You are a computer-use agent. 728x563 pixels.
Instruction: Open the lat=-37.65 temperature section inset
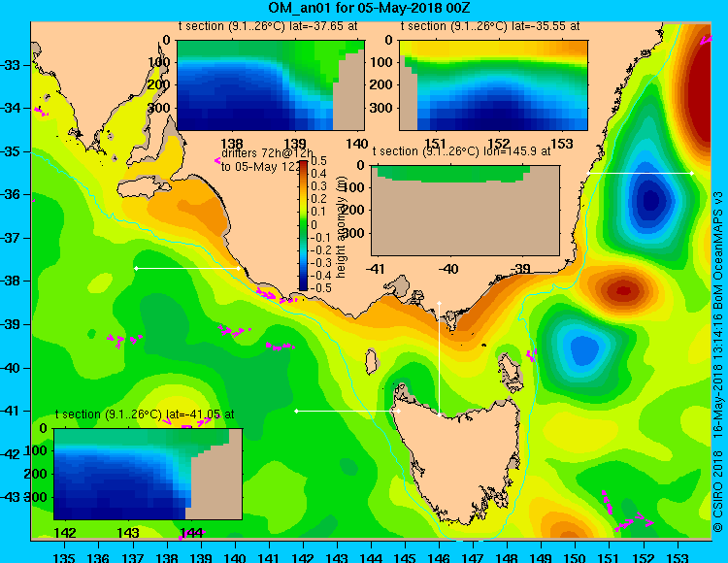click(271, 85)
